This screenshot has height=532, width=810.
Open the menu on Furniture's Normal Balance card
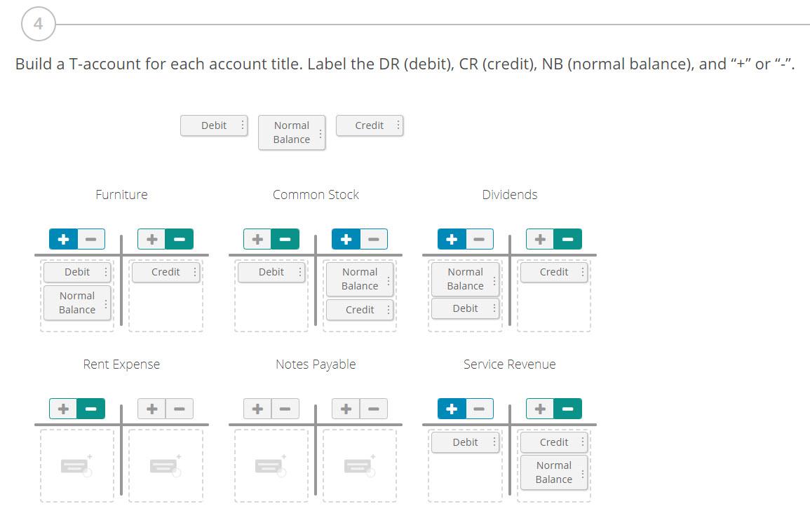pos(105,303)
